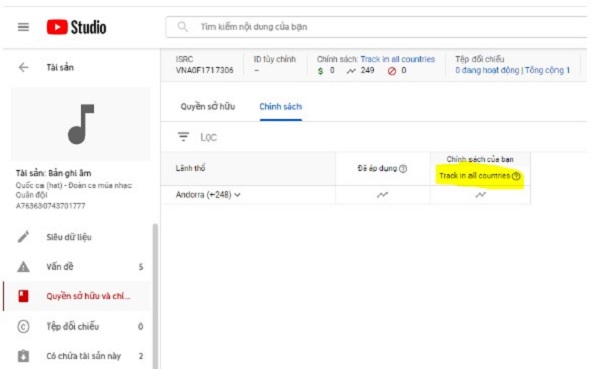600x369 pixels.
Task: Open Tổng cộng 1 link
Action: click(x=547, y=70)
